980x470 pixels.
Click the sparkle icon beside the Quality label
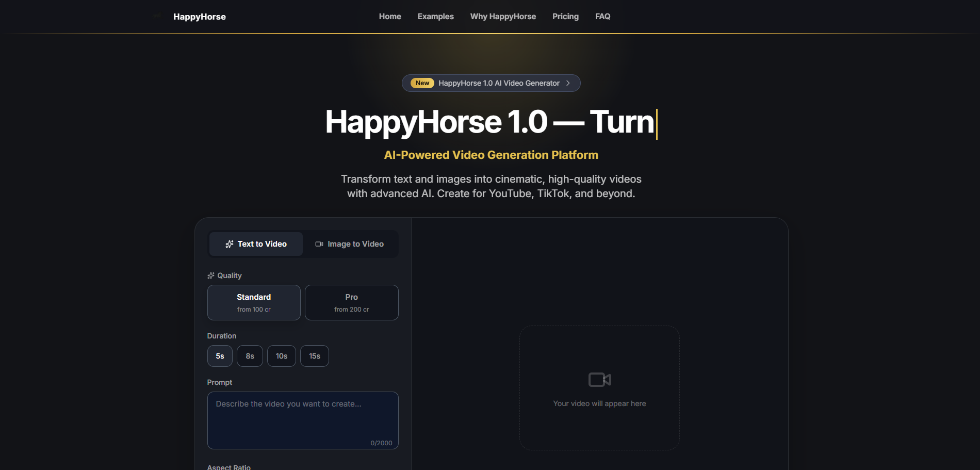click(x=210, y=275)
